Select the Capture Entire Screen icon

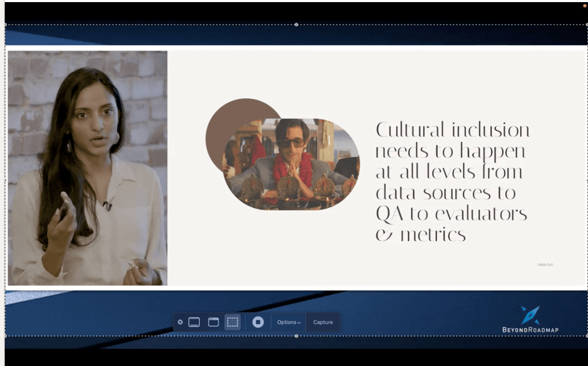pos(193,322)
